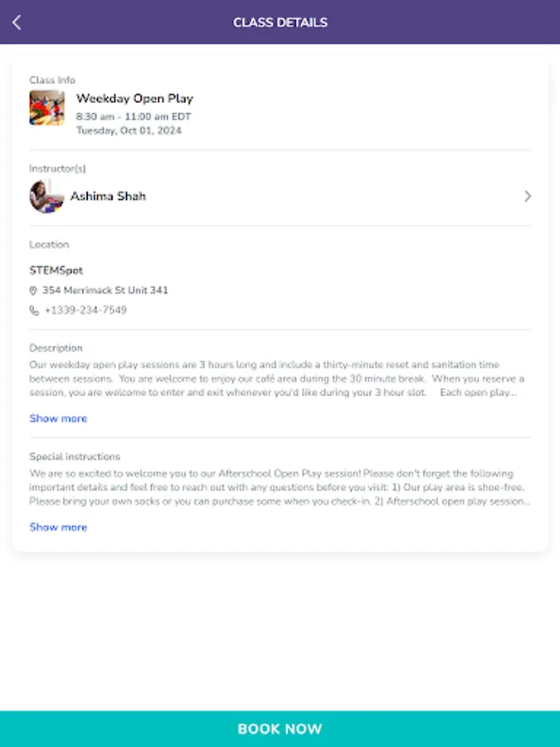Click the CLASS DETAILS title bar
The width and height of the screenshot is (560, 747).
(280, 22)
